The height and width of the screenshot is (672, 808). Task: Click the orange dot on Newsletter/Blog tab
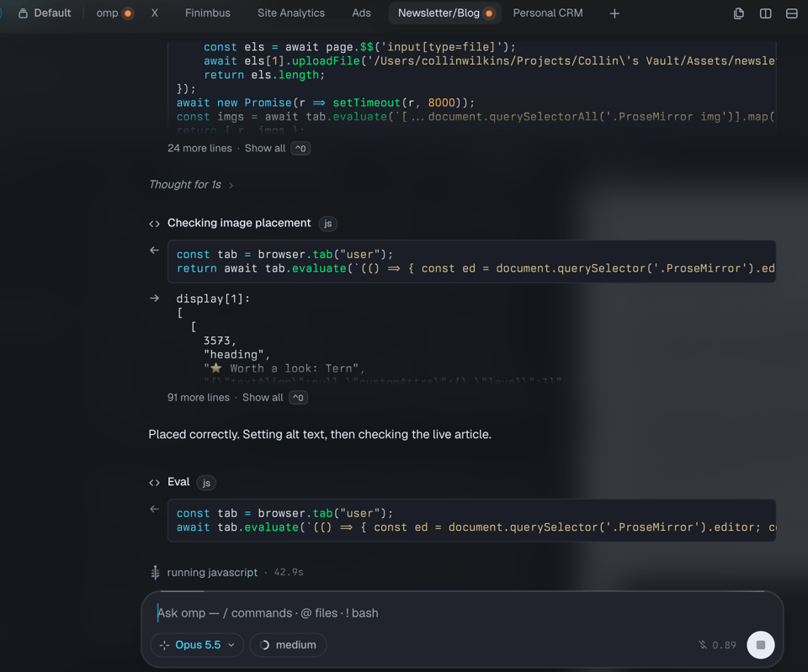489,13
